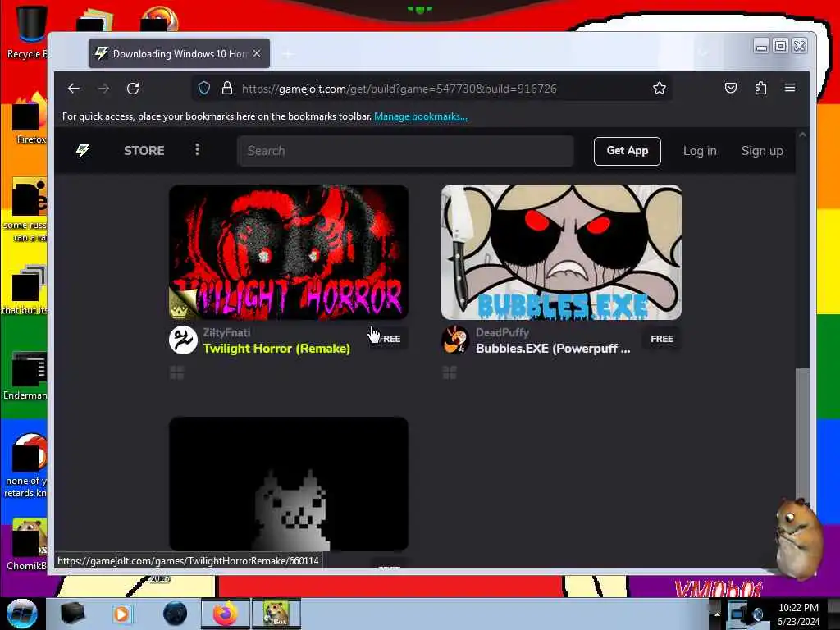Focus the Game Jolt Search field
The width and height of the screenshot is (840, 630).
click(x=405, y=151)
